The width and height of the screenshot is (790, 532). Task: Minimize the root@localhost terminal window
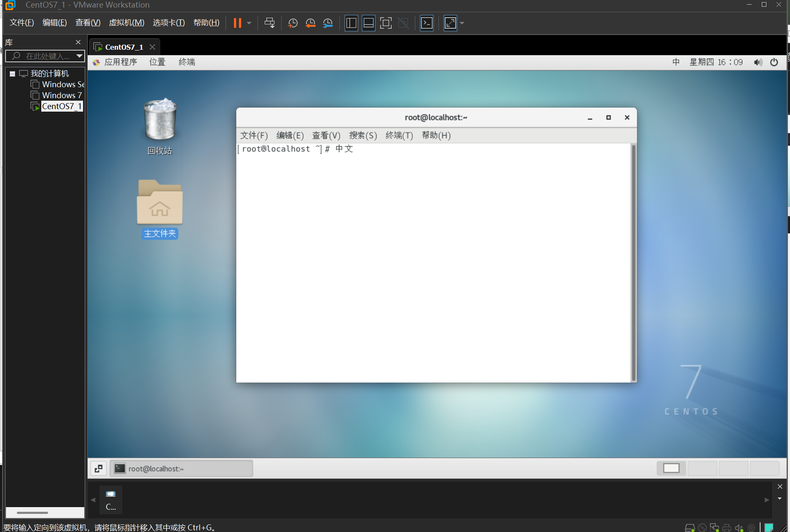click(x=590, y=118)
